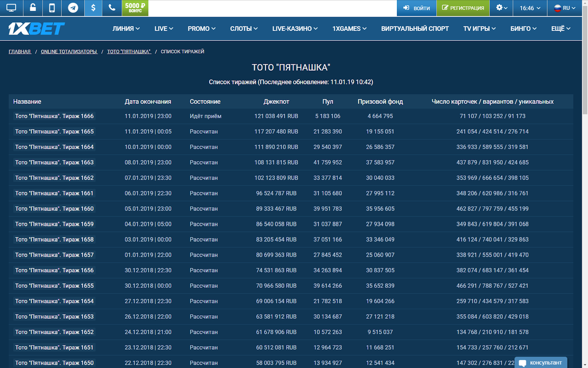
Task: Expand the СЛОТЫ menu
Action: (244, 28)
